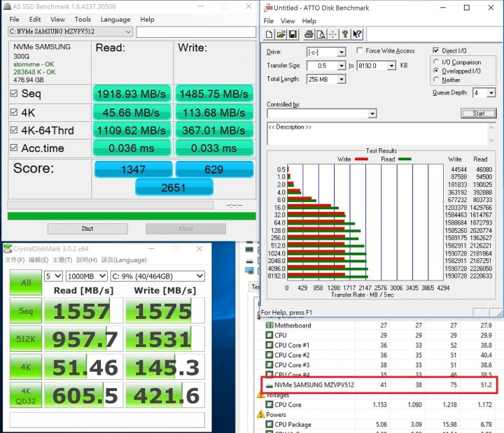504x433 pixels.
Task: Click the Print Preview icon in ATTO toolbar
Action: pyautogui.click(x=321, y=34)
